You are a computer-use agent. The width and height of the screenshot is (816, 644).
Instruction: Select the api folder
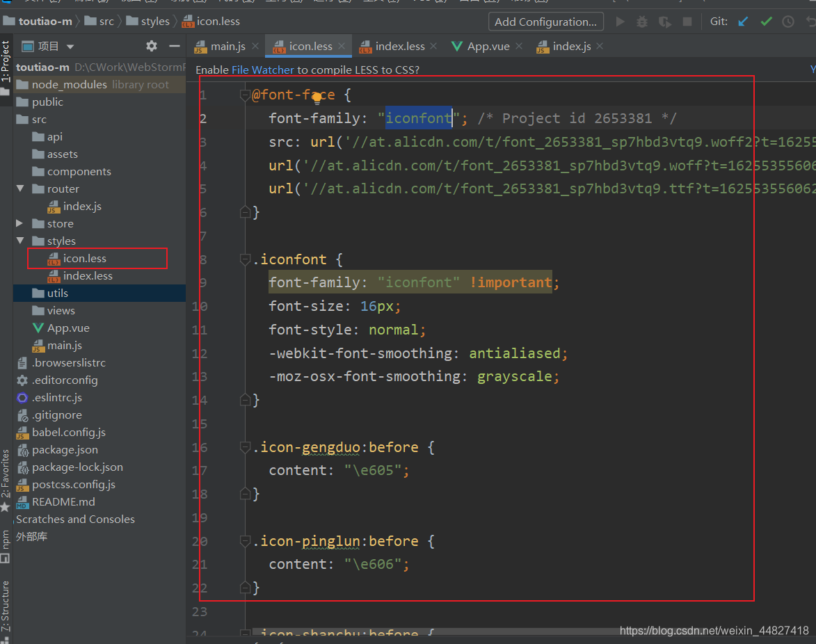click(x=99, y=137)
